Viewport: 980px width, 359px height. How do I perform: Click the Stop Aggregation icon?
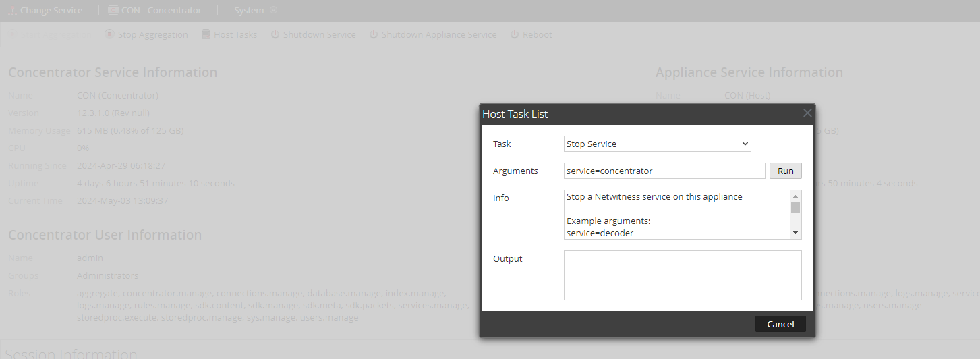[x=109, y=34]
